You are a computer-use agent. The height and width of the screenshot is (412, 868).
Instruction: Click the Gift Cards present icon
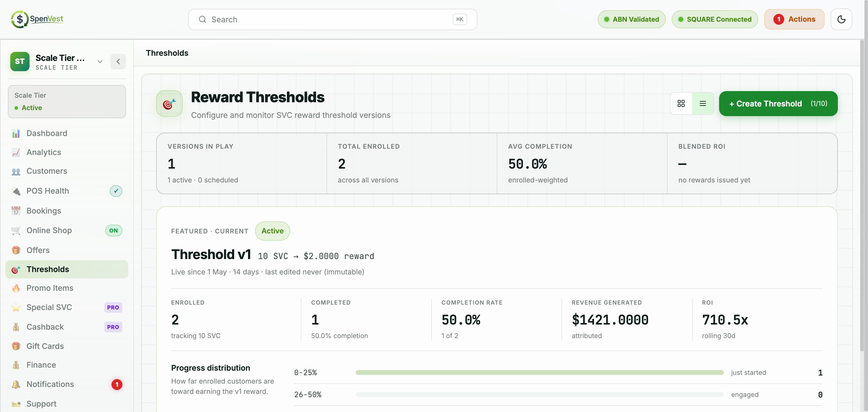pos(16,346)
